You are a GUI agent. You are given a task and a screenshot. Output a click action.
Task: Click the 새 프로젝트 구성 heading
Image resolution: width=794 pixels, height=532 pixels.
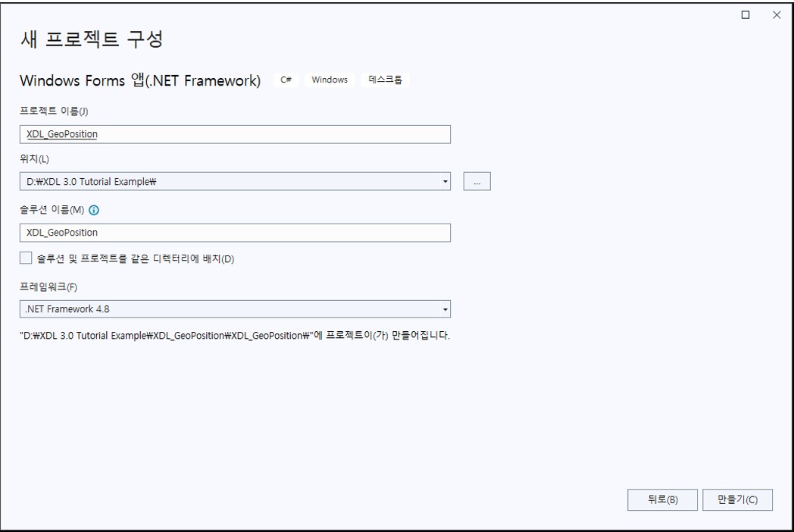coord(92,39)
